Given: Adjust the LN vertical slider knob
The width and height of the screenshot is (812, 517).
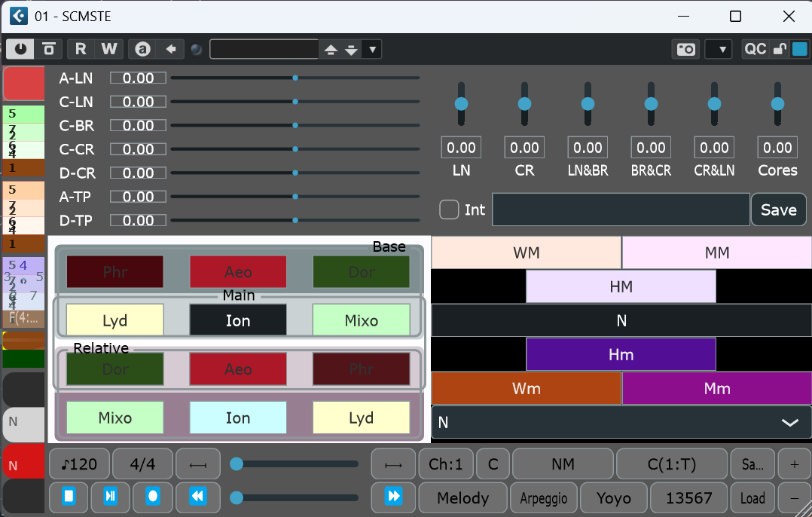Looking at the screenshot, I should pos(462,104).
